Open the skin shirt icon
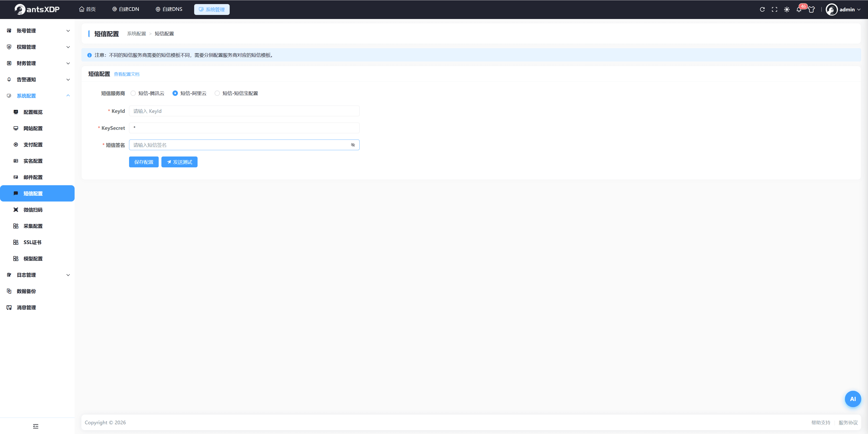Screen dimensions: 868x434 (811, 9)
